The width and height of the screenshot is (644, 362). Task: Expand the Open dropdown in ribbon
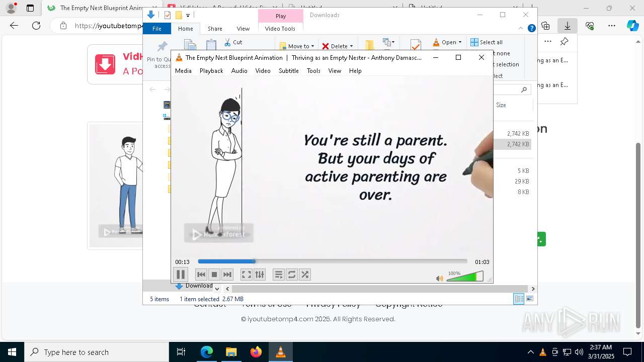[460, 42]
